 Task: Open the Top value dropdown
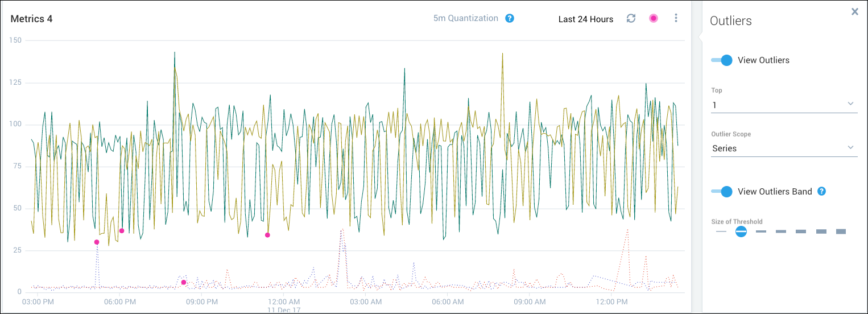pos(784,105)
